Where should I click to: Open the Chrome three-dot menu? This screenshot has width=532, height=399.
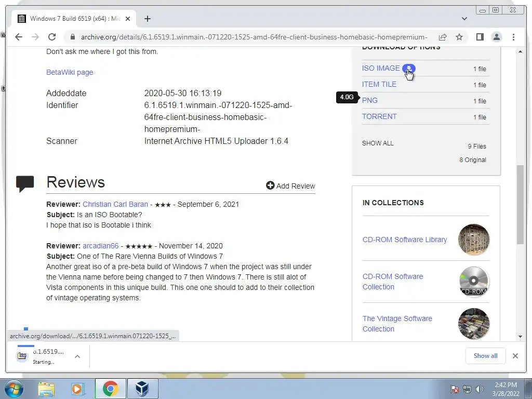pos(513,37)
